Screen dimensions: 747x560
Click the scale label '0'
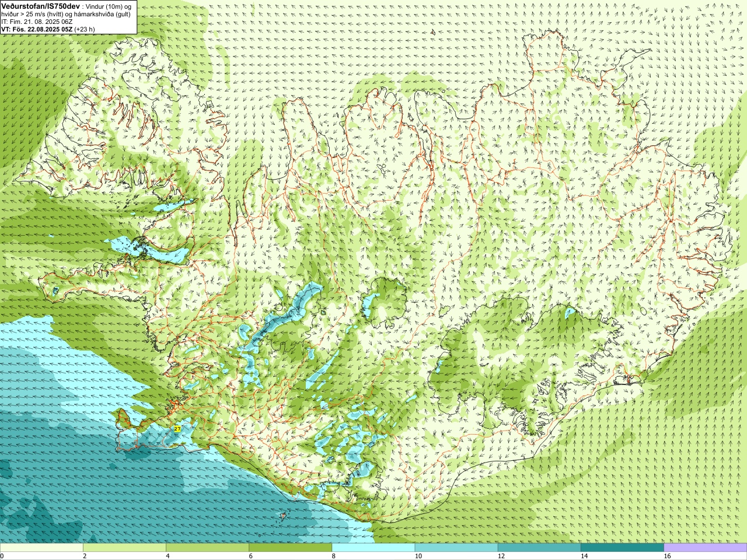pyautogui.click(x=2, y=556)
